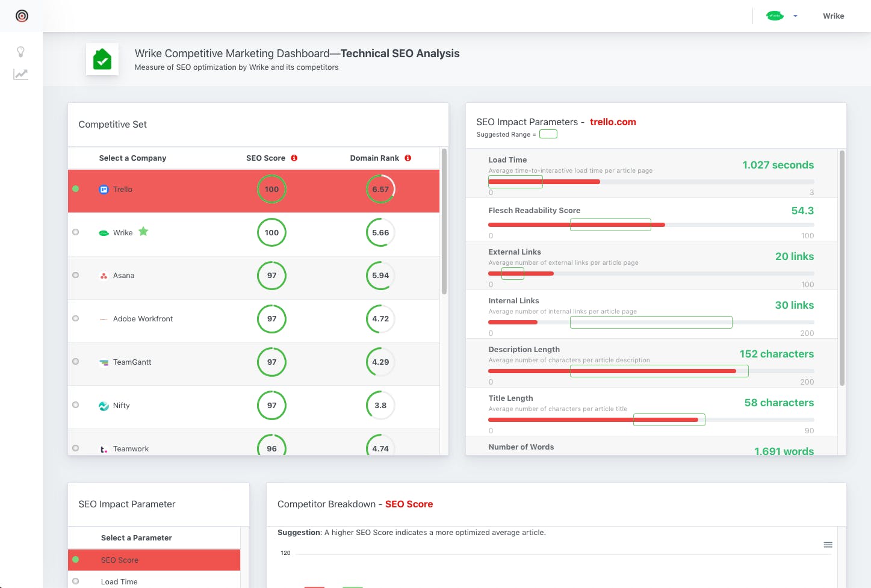Open the trend chart sidebar icon
This screenshot has width=871, height=588.
pos(20,74)
